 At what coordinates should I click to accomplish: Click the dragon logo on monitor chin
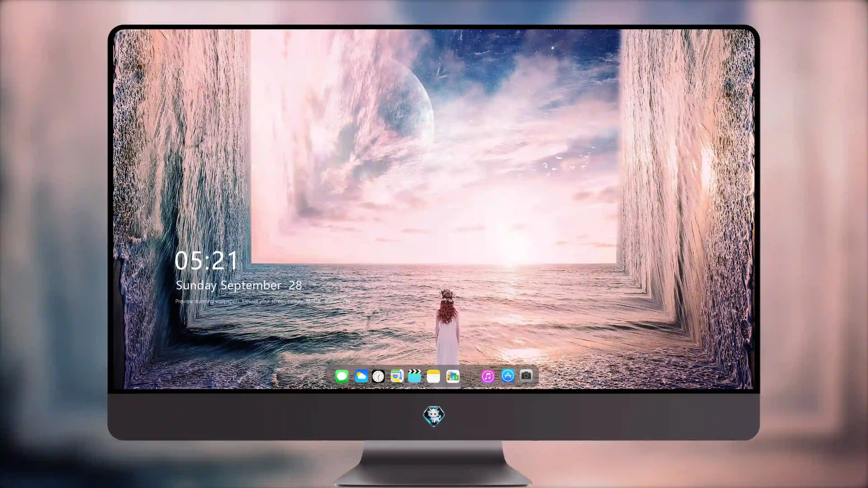coord(434,416)
